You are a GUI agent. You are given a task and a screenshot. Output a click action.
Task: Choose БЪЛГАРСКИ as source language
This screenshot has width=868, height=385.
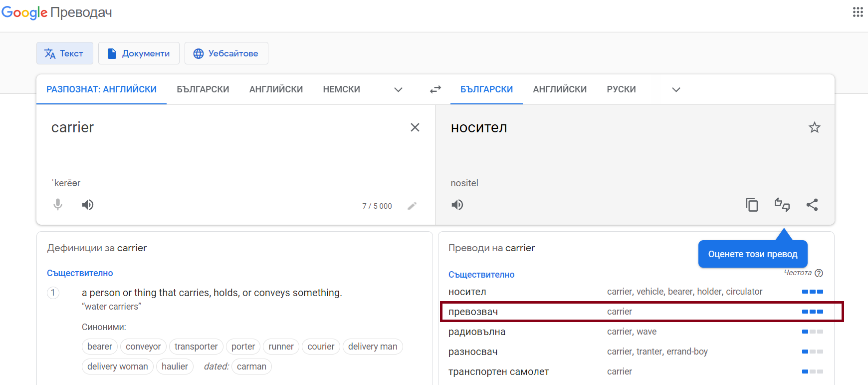pyautogui.click(x=203, y=89)
